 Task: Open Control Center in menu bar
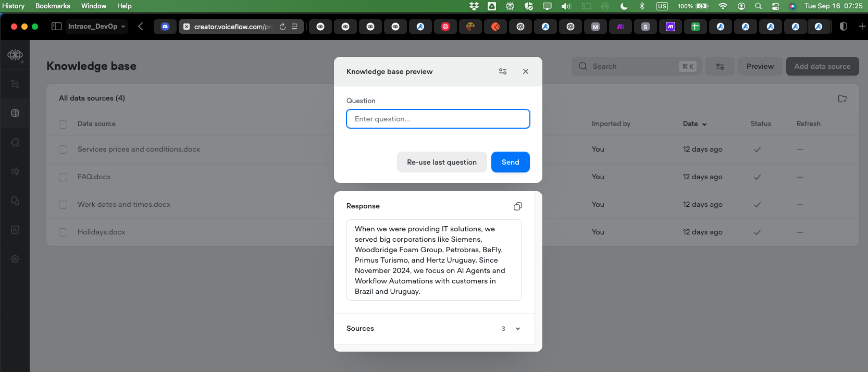click(x=775, y=6)
